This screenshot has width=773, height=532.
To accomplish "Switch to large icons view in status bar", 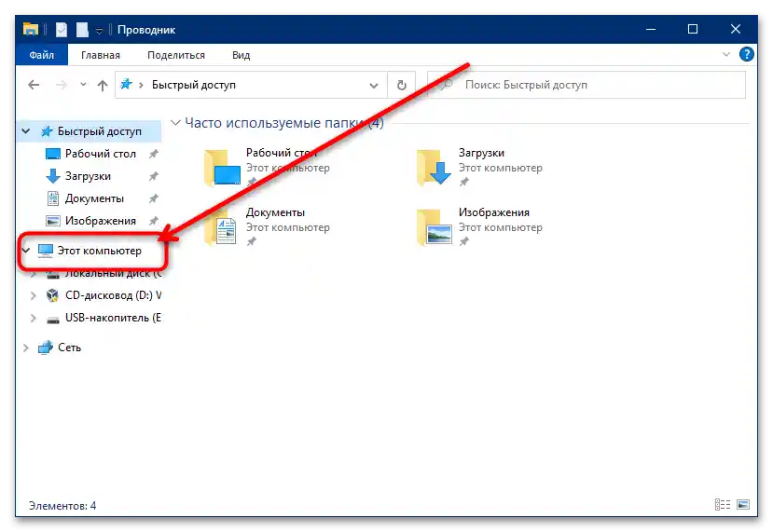I will (743, 504).
